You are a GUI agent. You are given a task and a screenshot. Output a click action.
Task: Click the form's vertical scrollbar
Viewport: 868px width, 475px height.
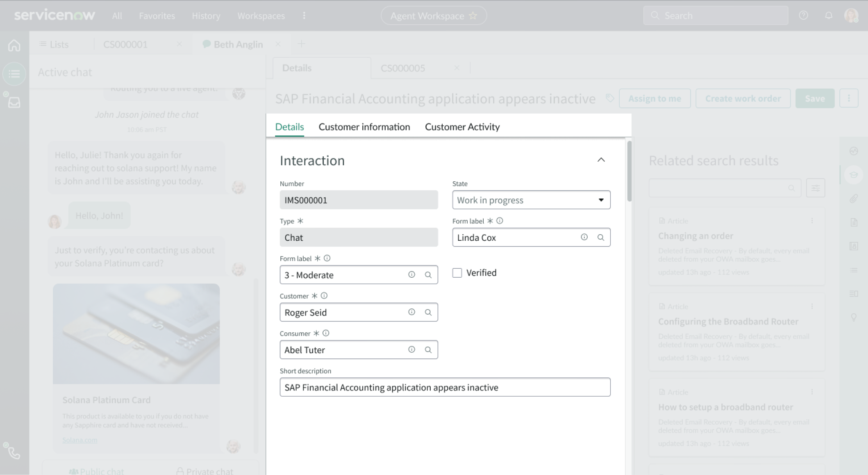coord(629,171)
